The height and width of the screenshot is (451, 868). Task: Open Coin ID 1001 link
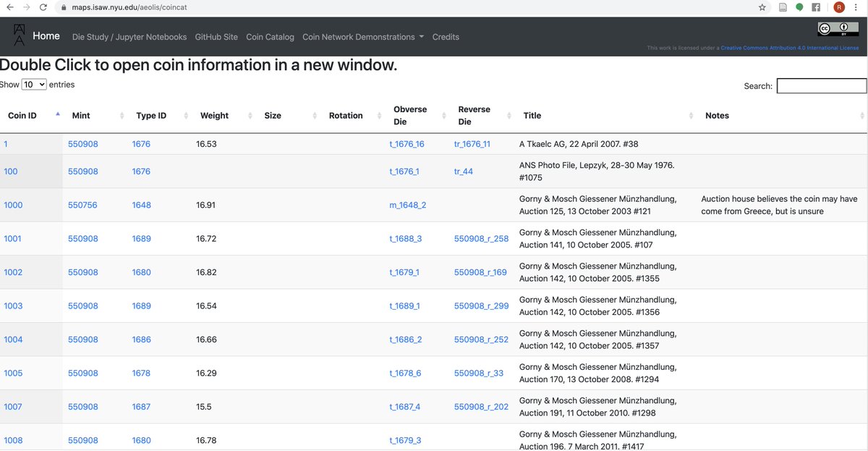(x=13, y=239)
